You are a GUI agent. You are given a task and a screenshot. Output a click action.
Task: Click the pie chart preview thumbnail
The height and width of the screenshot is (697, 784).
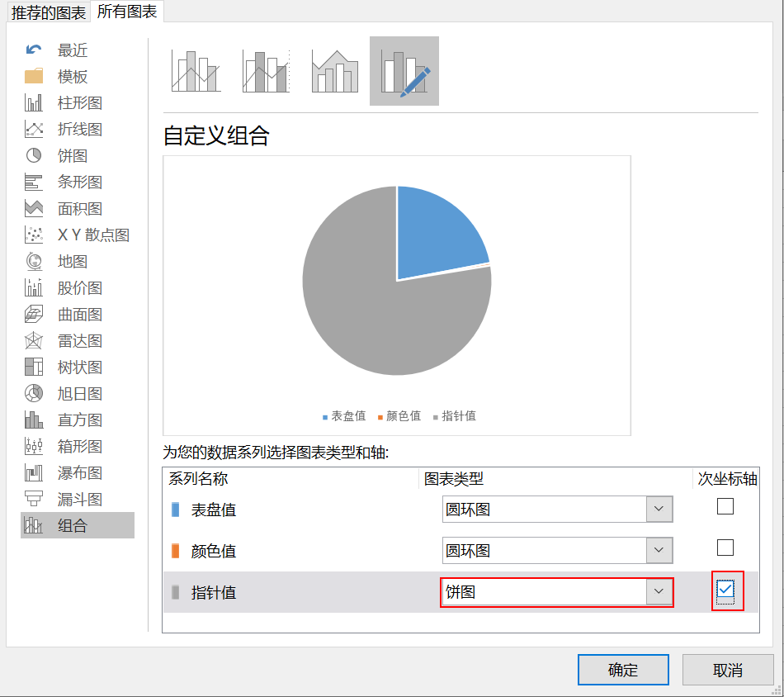[396, 295]
